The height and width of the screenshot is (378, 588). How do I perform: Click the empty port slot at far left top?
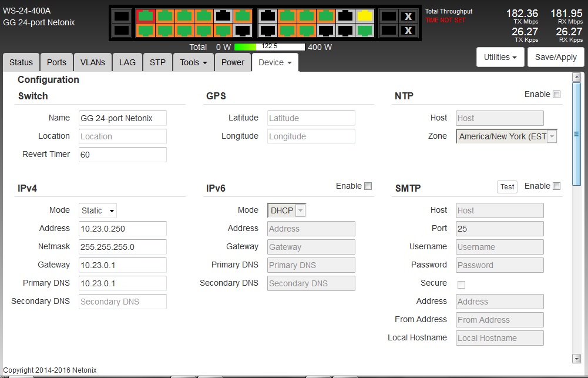121,16
